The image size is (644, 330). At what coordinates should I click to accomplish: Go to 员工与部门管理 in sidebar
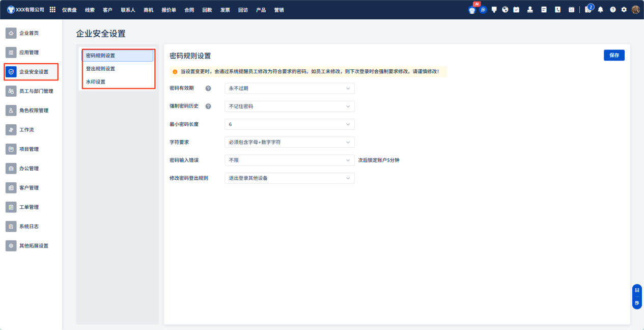click(36, 91)
